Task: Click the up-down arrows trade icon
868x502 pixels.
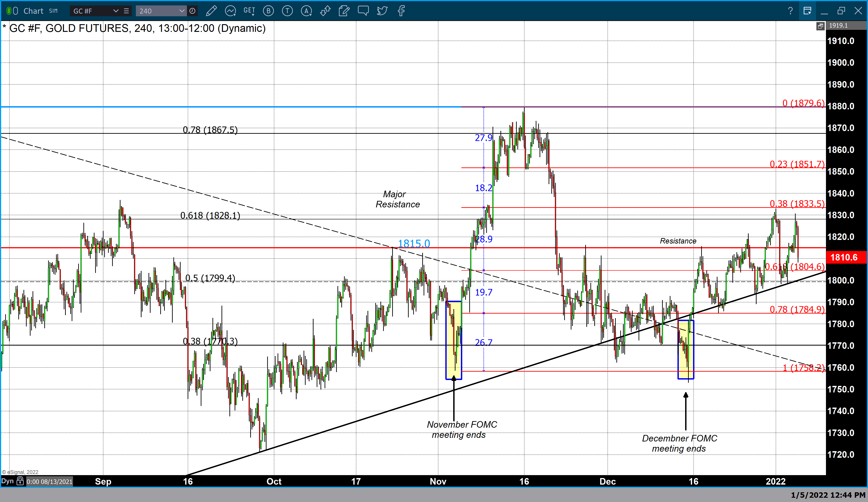Action: click(x=325, y=11)
